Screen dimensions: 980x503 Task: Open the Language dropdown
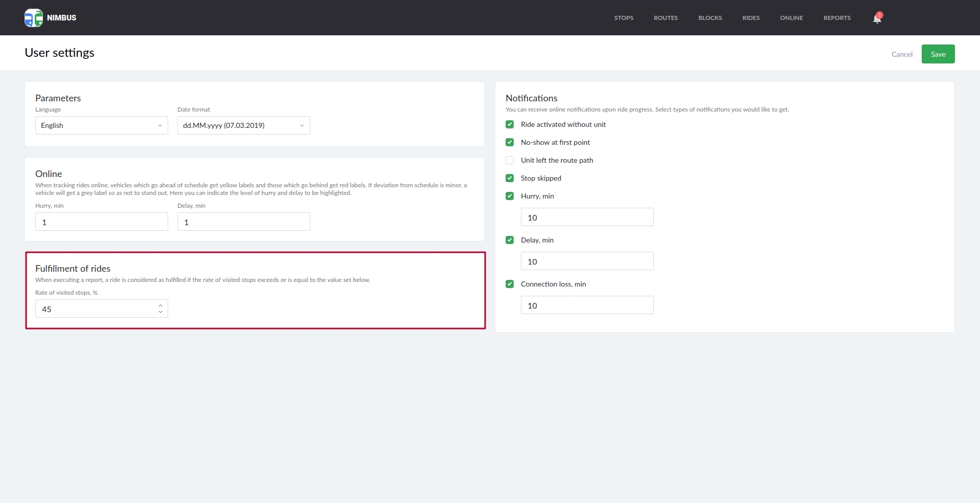click(x=101, y=125)
